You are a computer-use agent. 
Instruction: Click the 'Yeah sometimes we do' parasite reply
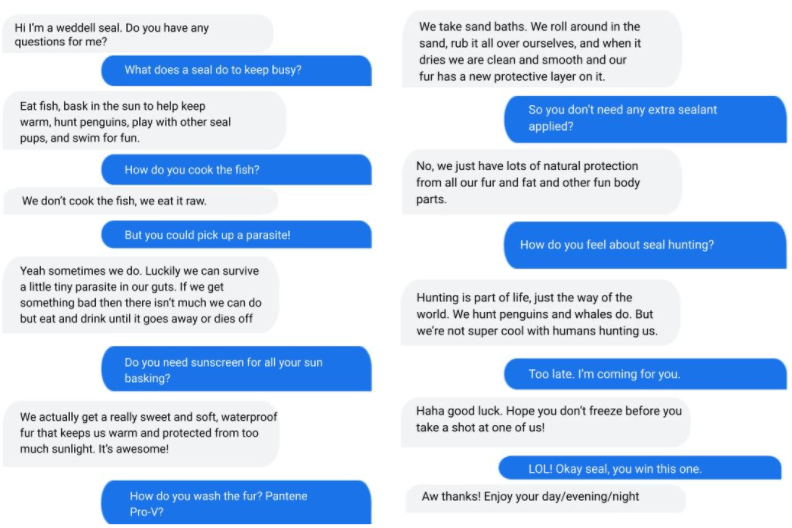tap(141, 295)
